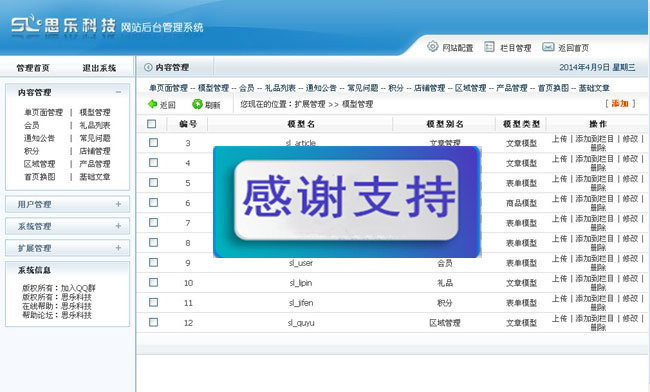This screenshot has width=650, height=392.
Task: Click the 思乐科技 logo
Action: point(63,25)
